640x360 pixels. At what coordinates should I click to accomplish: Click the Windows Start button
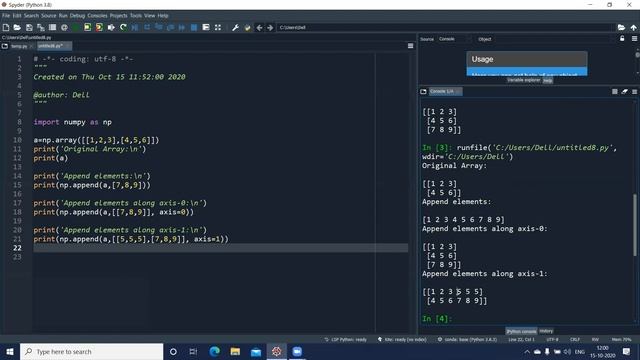(10, 351)
